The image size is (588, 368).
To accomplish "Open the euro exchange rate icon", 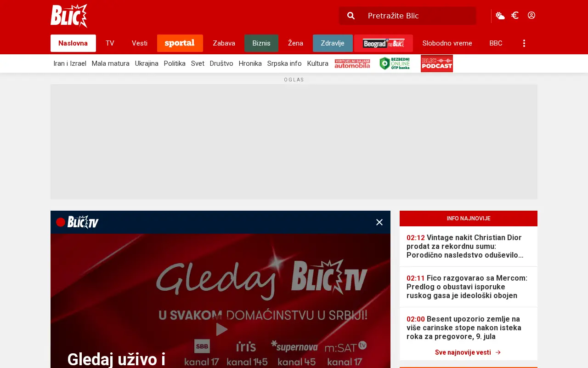I will point(515,15).
